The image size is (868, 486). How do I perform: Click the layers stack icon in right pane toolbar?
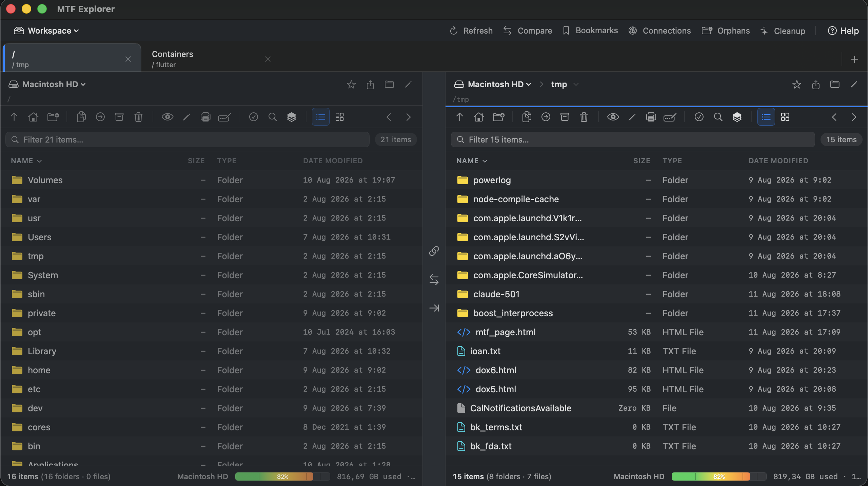737,117
